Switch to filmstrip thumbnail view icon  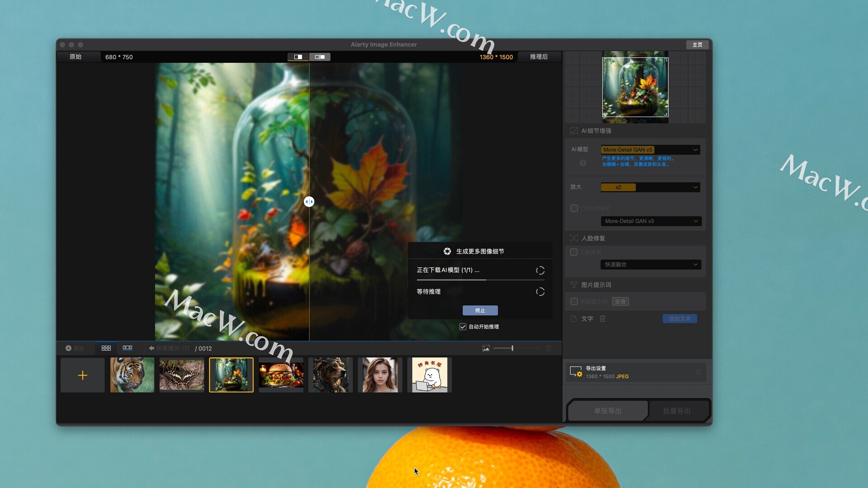[127, 348]
